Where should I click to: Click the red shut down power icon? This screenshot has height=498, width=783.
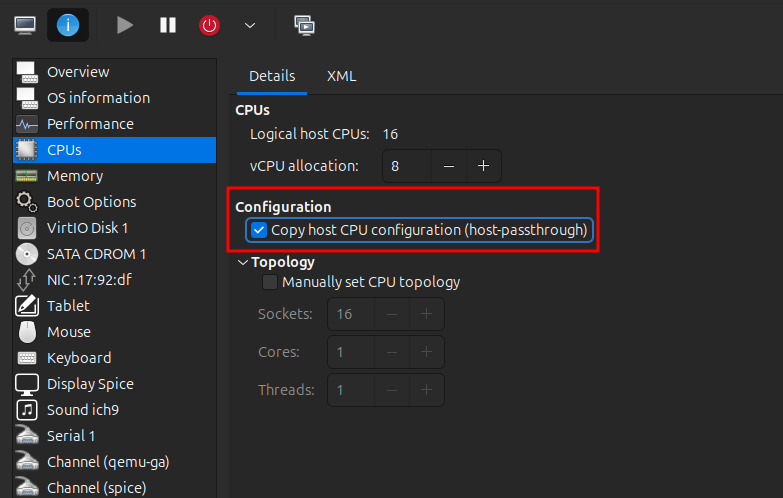tap(209, 25)
